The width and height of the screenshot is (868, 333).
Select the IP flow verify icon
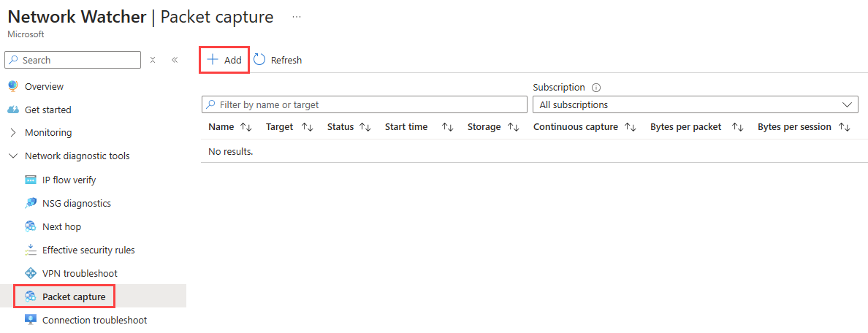point(31,180)
